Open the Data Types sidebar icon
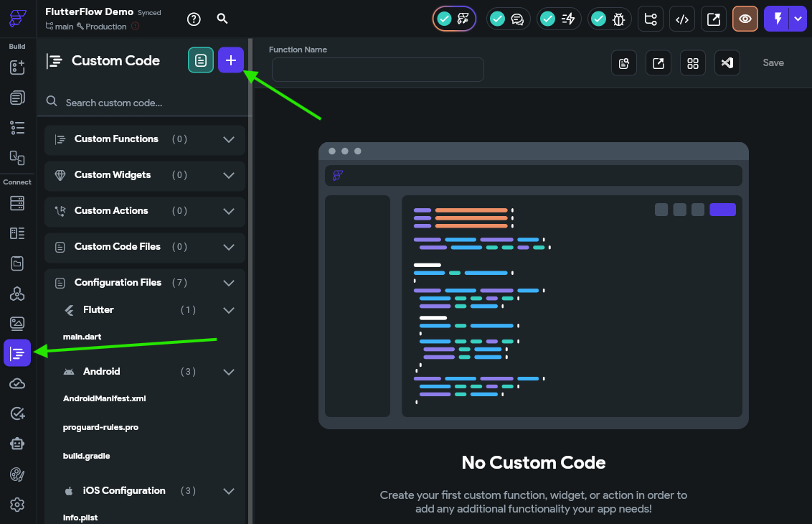The image size is (812, 524). pyautogui.click(x=17, y=233)
